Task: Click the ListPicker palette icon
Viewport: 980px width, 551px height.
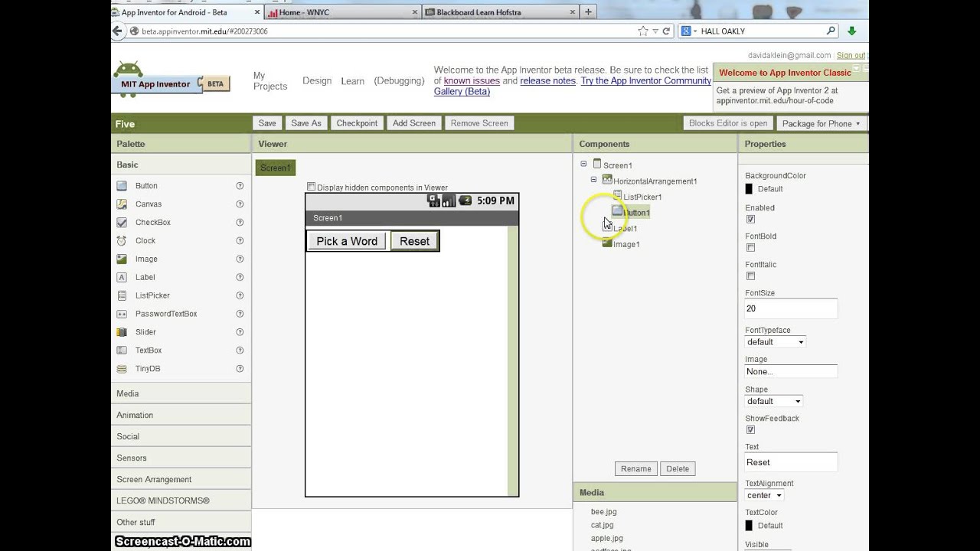Action: click(x=122, y=295)
